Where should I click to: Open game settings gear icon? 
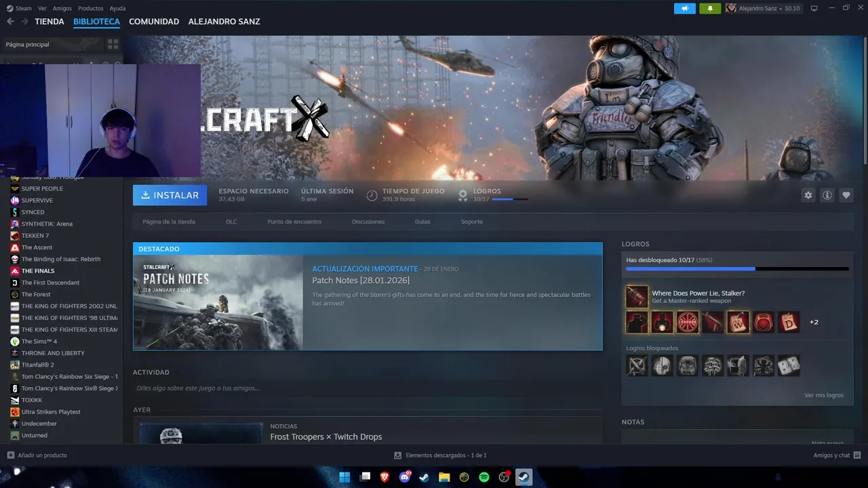[808, 195]
